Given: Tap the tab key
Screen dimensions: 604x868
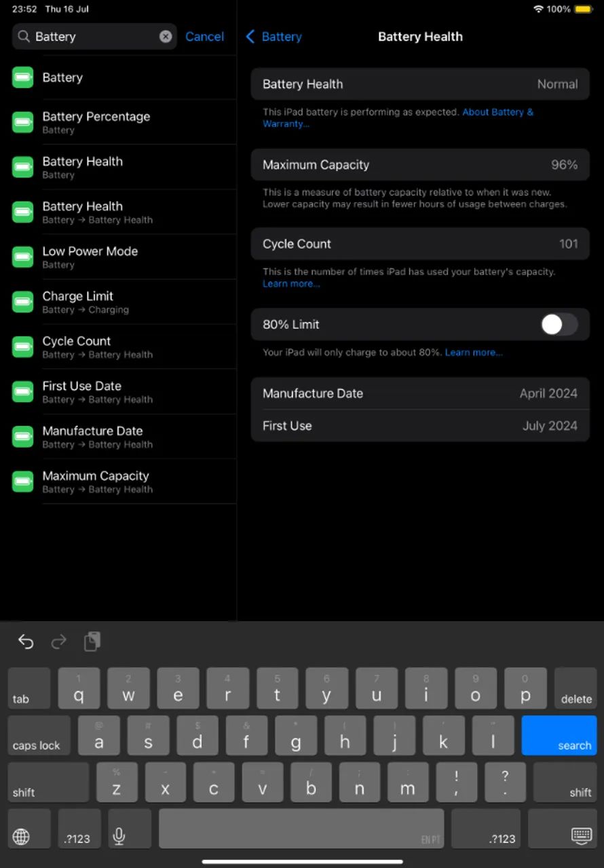Looking at the screenshot, I should [x=29, y=688].
